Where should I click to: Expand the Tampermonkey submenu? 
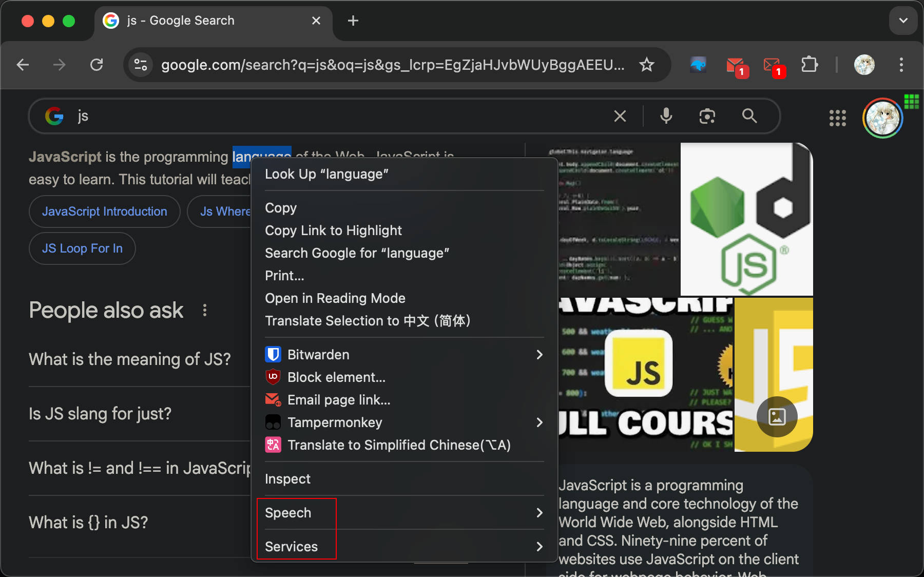pos(404,422)
